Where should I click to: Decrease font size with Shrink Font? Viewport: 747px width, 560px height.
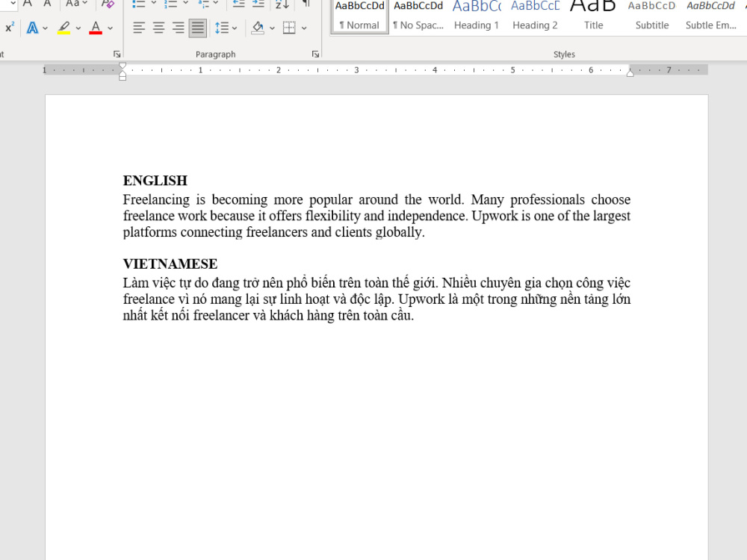pyautogui.click(x=46, y=4)
